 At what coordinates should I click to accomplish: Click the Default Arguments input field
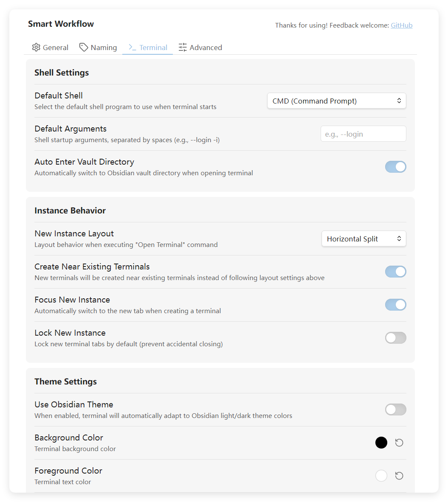pyautogui.click(x=363, y=134)
